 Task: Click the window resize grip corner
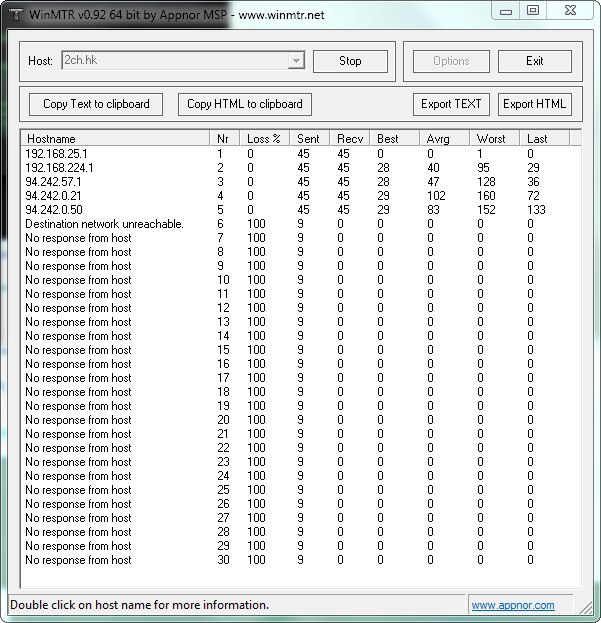pos(586,607)
